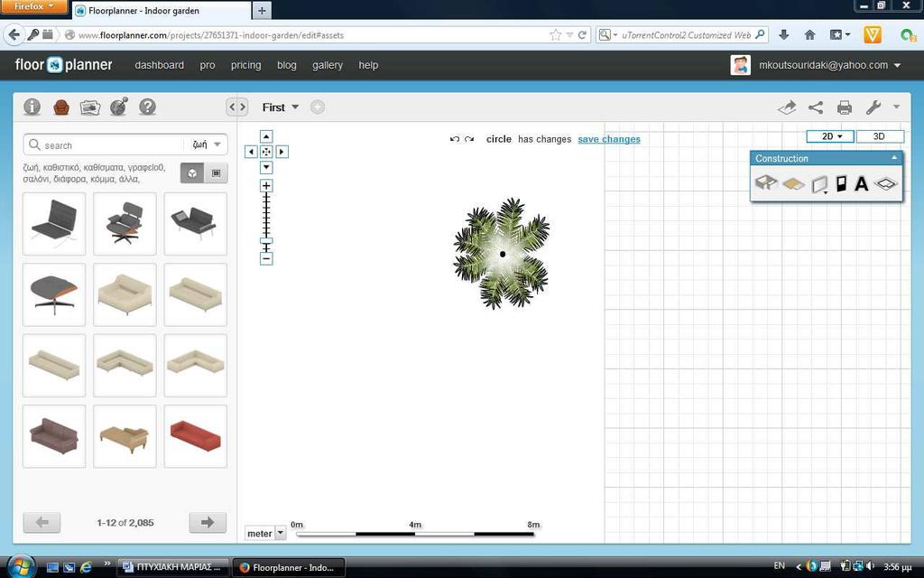Screen dimensions: 924x578
Task: Select the door construction tool
Action: pyautogui.click(x=842, y=184)
